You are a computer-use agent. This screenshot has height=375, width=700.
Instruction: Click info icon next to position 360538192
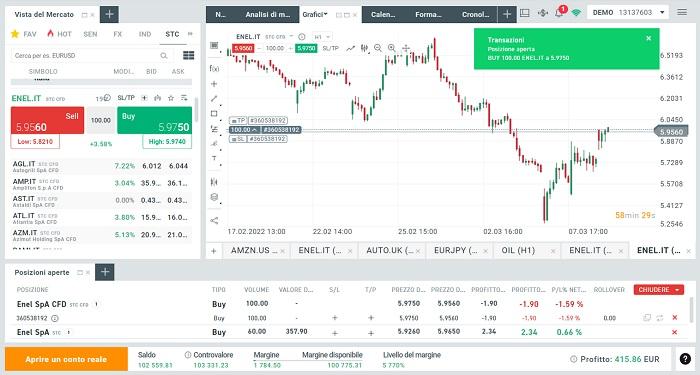coord(54,318)
